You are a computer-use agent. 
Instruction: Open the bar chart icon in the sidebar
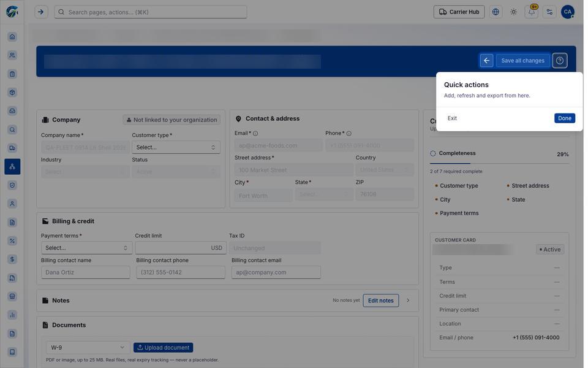pos(12,315)
